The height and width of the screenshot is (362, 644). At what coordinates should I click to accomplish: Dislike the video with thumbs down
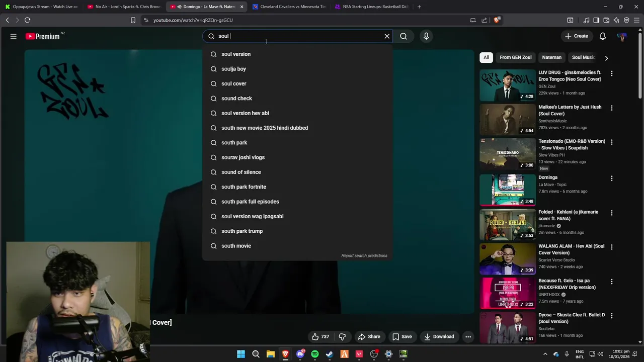pyautogui.click(x=342, y=337)
